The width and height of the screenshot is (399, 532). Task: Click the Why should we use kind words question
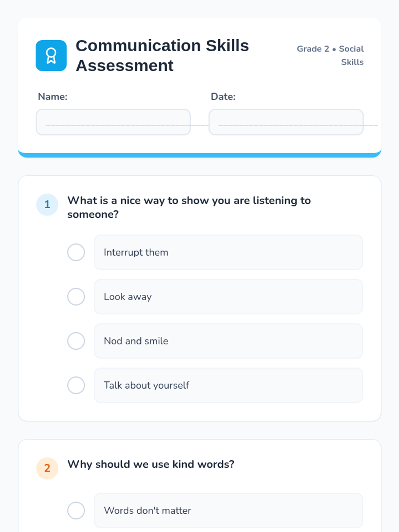[151, 464]
